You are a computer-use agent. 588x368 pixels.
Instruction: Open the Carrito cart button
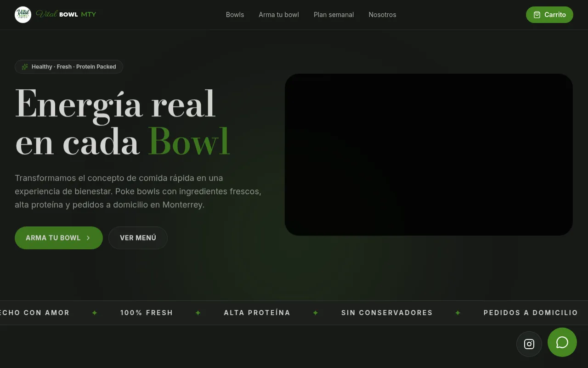coord(549,15)
